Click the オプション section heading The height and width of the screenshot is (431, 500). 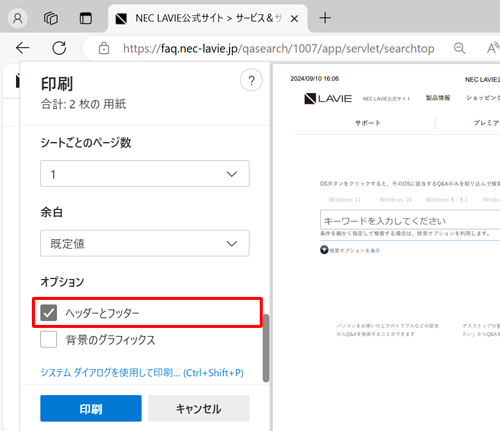[62, 282]
